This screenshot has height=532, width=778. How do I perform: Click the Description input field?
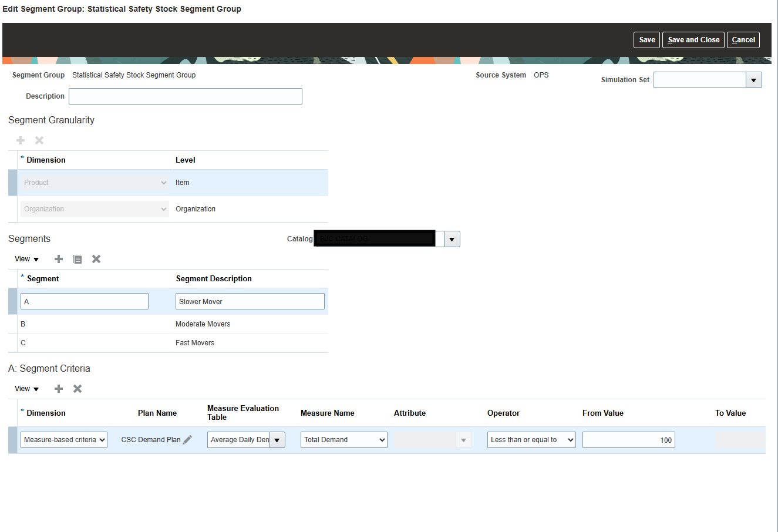pyautogui.click(x=186, y=96)
